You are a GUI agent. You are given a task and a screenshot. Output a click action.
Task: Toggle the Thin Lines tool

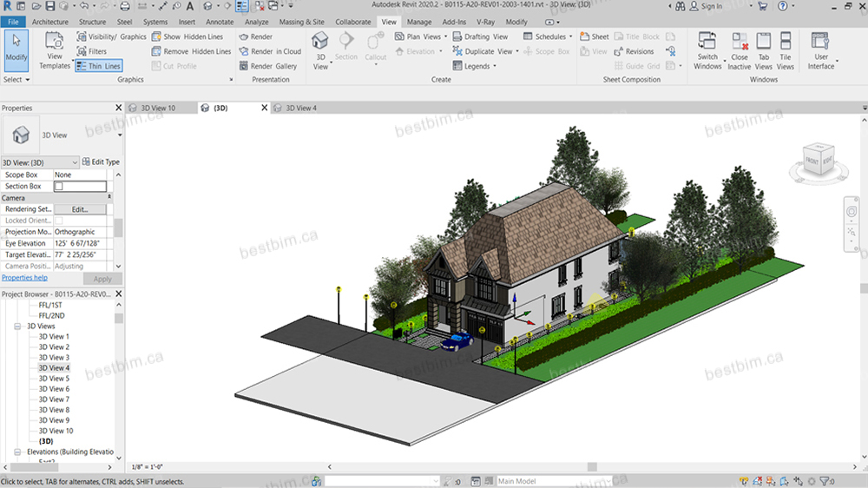(x=98, y=66)
